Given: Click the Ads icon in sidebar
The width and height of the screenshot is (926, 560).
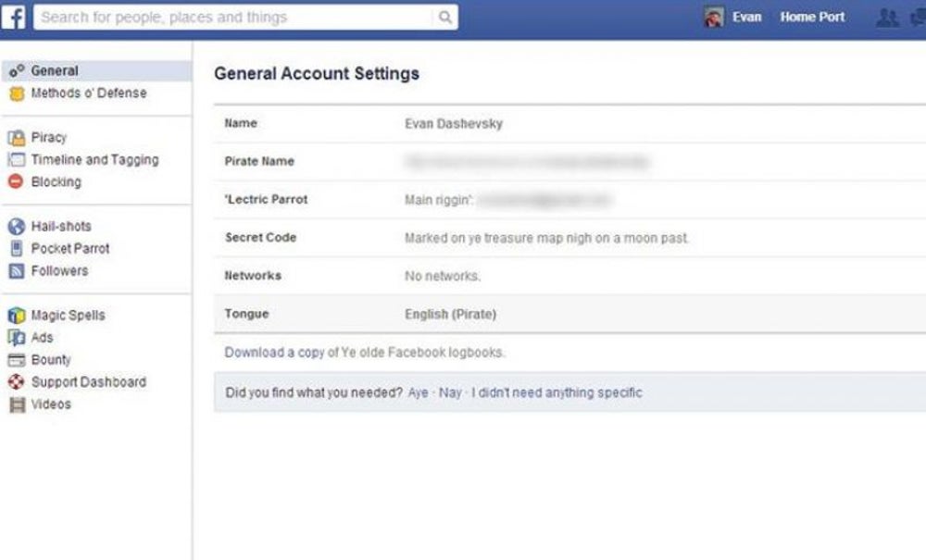Looking at the screenshot, I should [17, 338].
